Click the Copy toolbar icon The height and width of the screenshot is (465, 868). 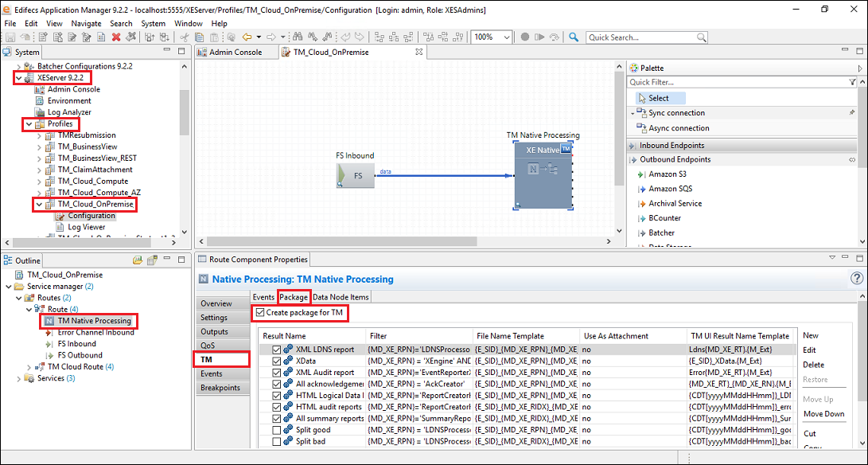tap(199, 37)
